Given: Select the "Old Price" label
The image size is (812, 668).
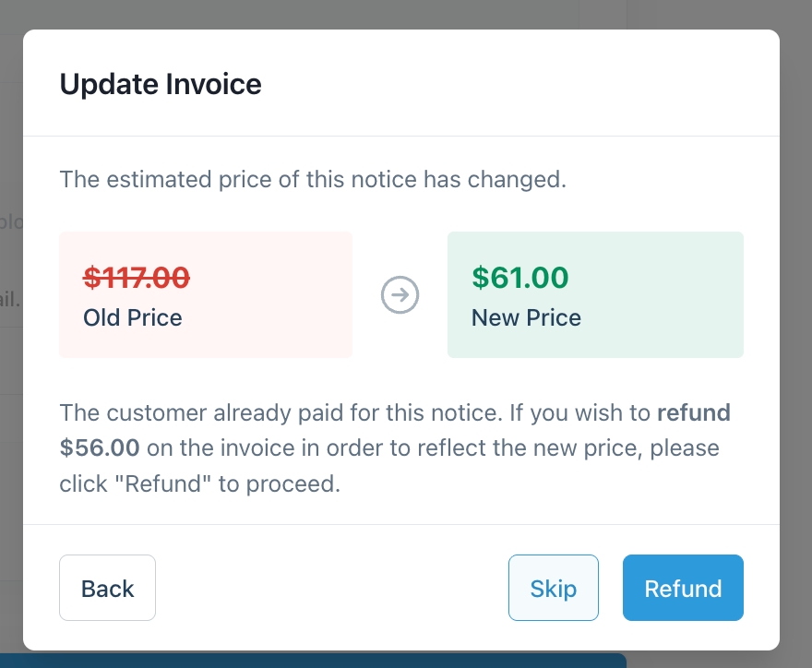Looking at the screenshot, I should [133, 318].
